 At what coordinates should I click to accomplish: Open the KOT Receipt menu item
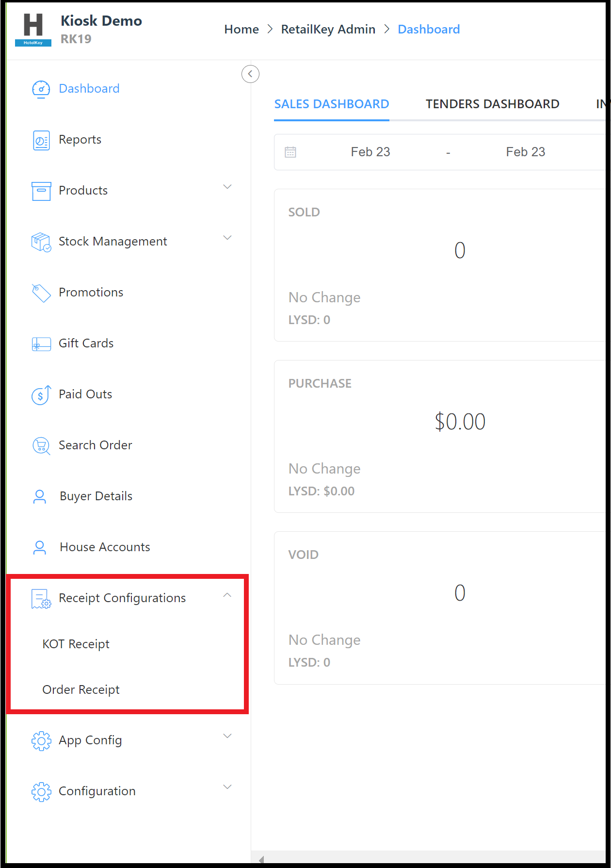[76, 644]
